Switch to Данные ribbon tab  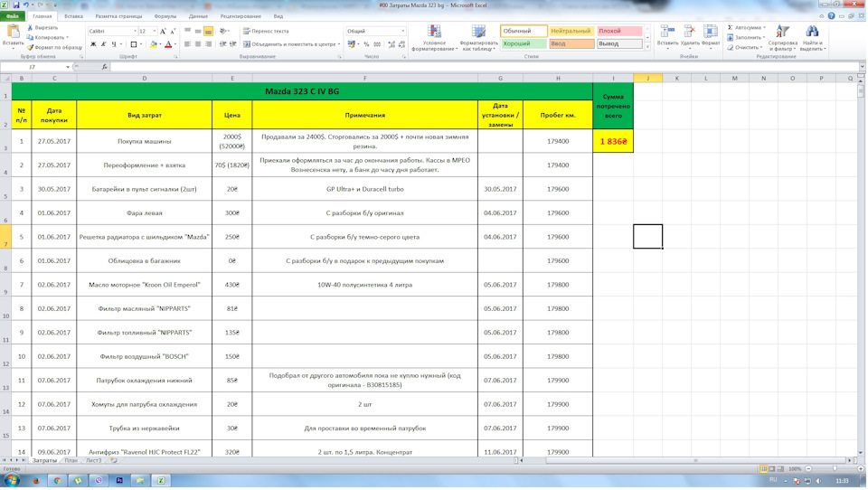(x=198, y=16)
